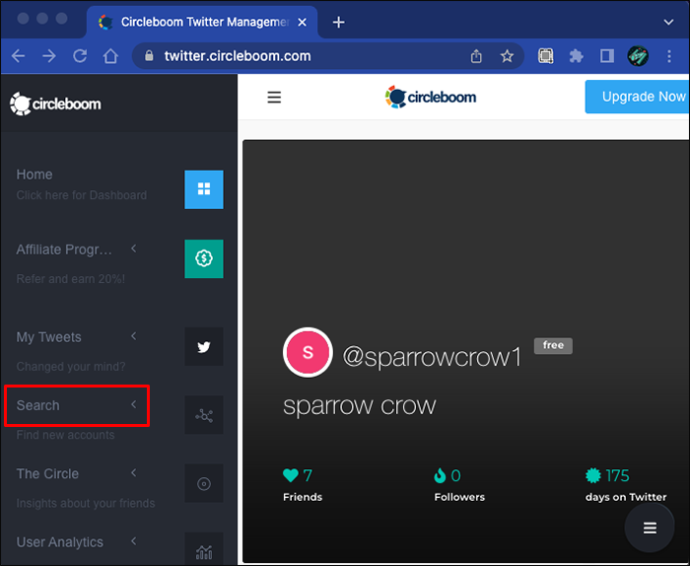690x566 pixels.
Task: Open the browser extensions puzzle icon
Action: (x=576, y=56)
